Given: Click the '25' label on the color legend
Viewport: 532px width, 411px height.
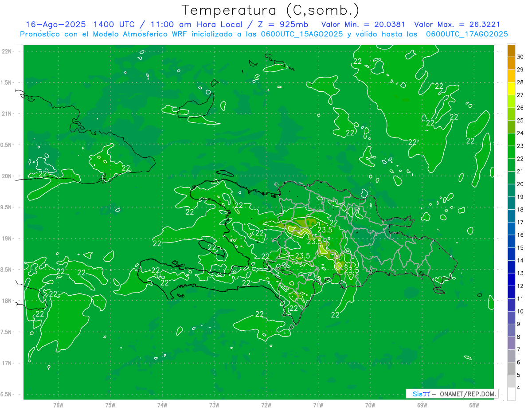Looking at the screenshot, I should pyautogui.click(x=520, y=121).
